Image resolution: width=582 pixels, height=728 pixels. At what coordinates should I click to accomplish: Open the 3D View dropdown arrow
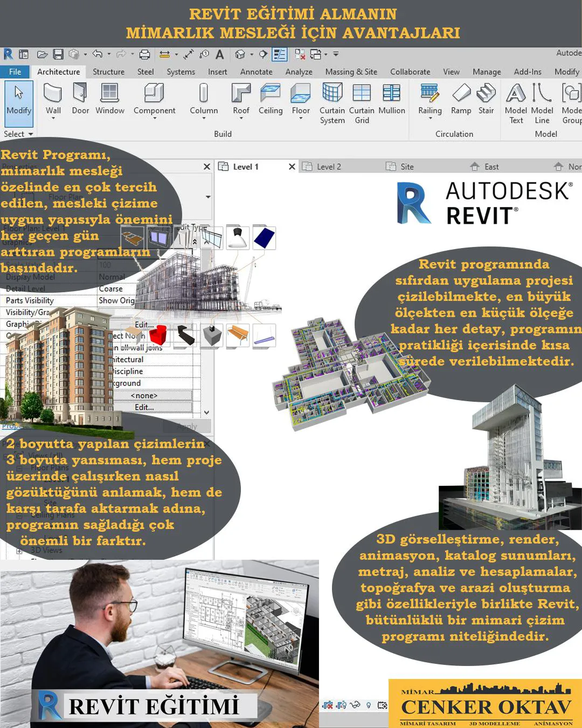[251, 54]
